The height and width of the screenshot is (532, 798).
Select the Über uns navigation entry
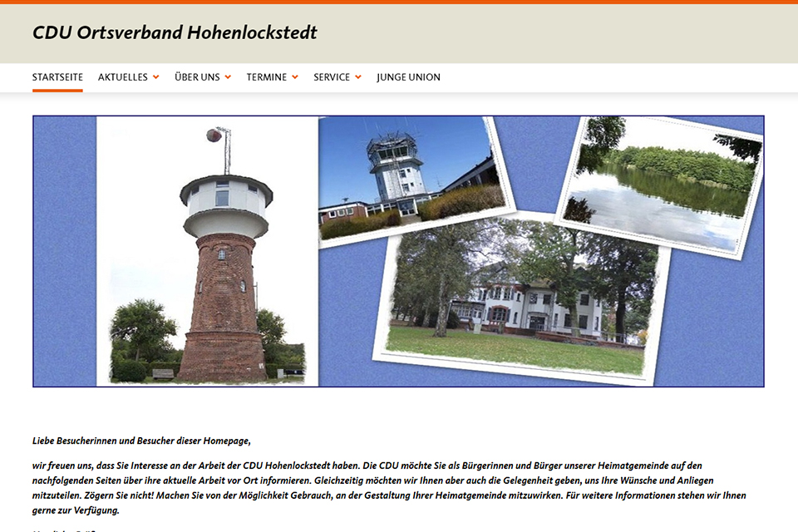coord(197,77)
